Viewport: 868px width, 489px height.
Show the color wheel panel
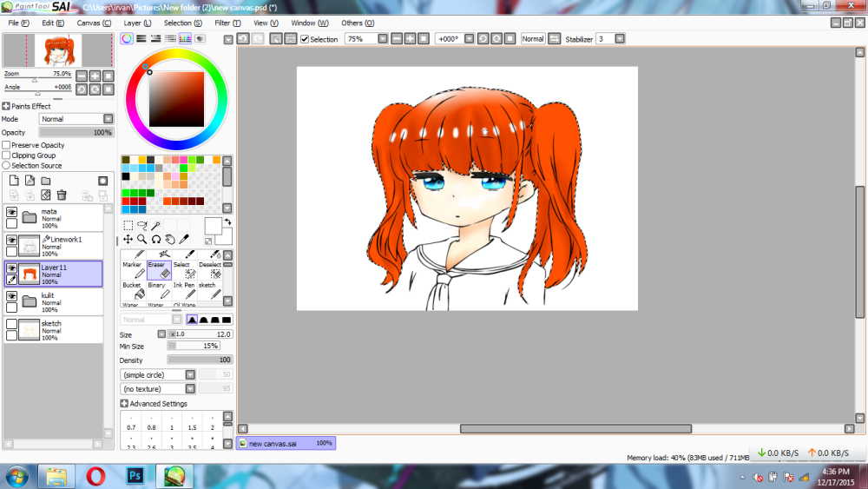(x=127, y=39)
